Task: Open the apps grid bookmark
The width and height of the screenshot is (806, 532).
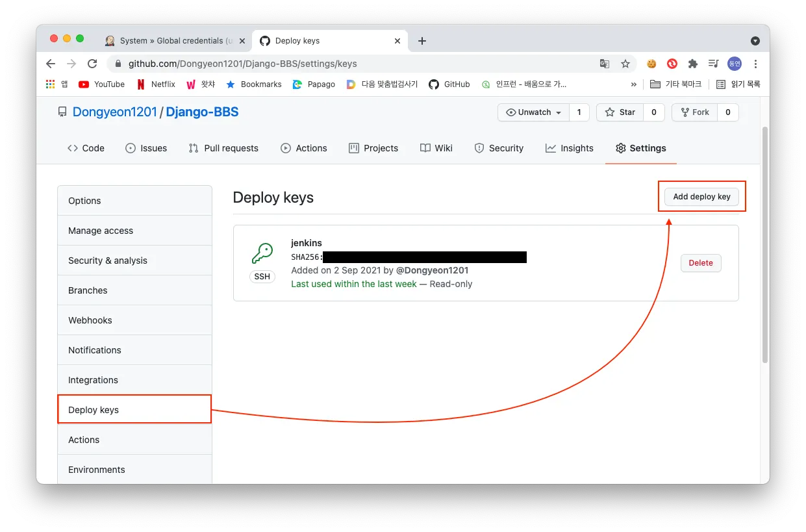Action: click(57, 84)
